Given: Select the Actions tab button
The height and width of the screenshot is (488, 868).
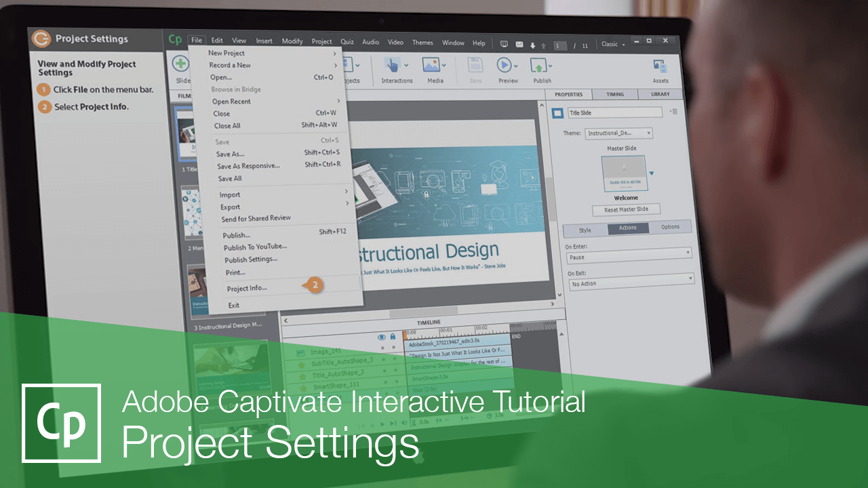Looking at the screenshot, I should click(628, 228).
